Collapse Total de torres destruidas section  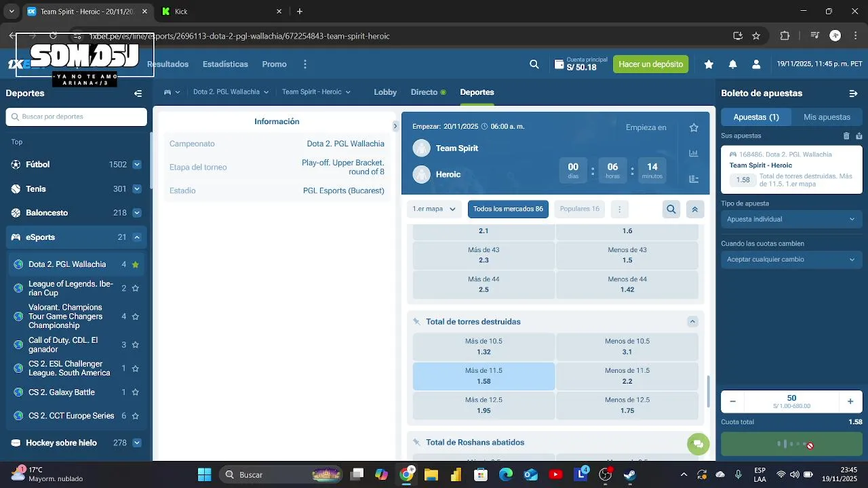click(692, 322)
